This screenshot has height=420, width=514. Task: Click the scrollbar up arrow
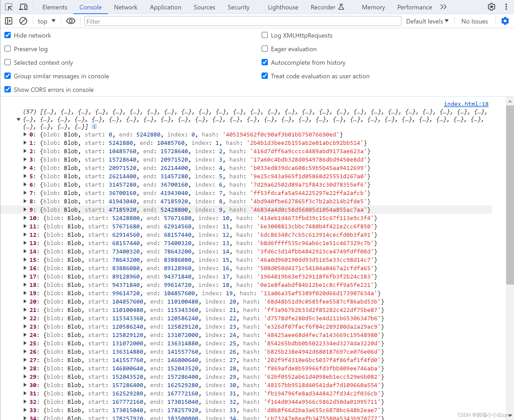(x=510, y=101)
